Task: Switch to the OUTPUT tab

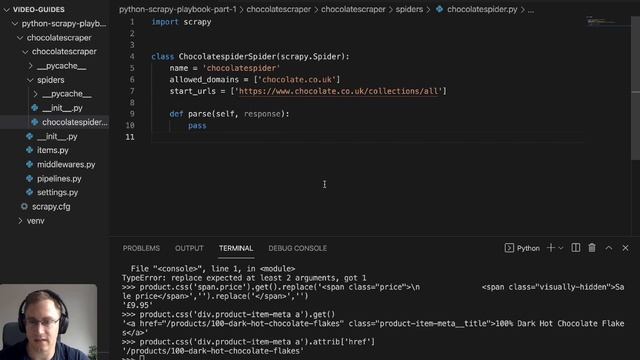Action: click(189, 248)
